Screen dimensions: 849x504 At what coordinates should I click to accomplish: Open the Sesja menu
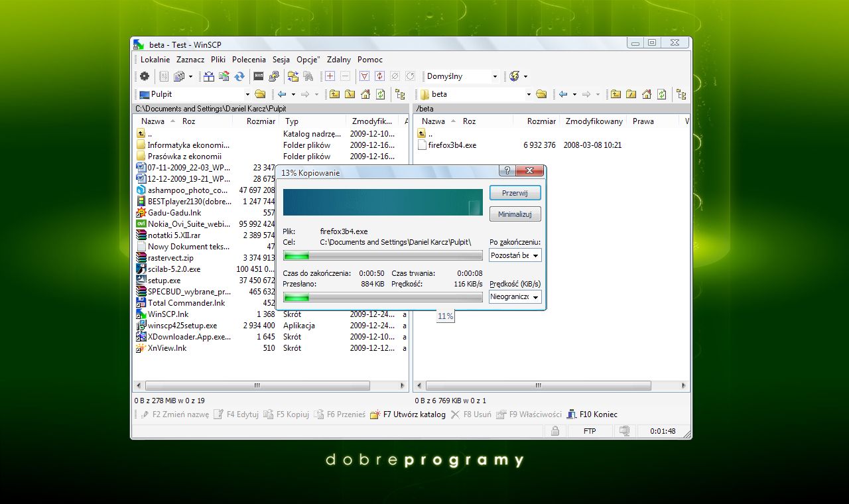click(x=281, y=60)
